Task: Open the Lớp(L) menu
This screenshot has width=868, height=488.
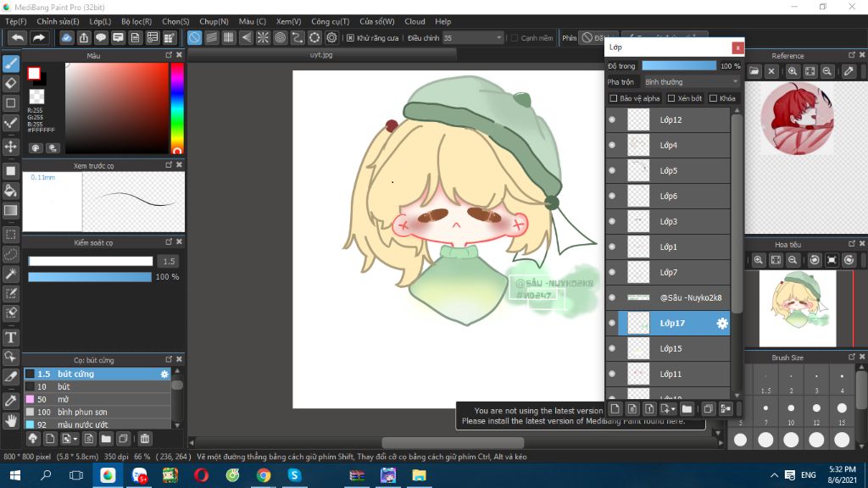Action: (100, 21)
